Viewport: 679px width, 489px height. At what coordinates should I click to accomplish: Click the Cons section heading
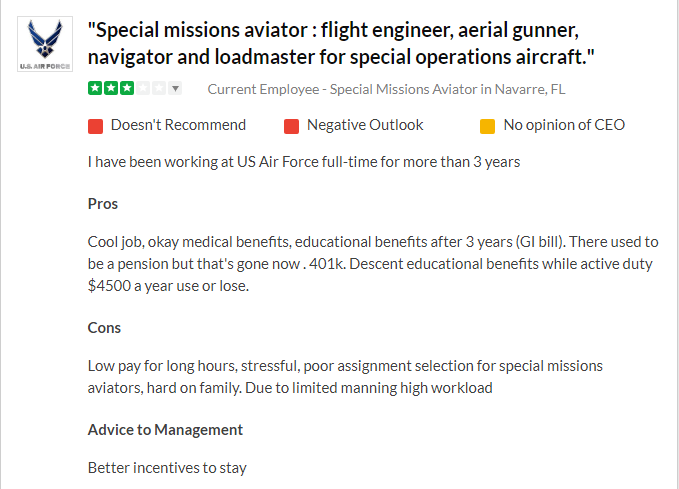tap(104, 328)
